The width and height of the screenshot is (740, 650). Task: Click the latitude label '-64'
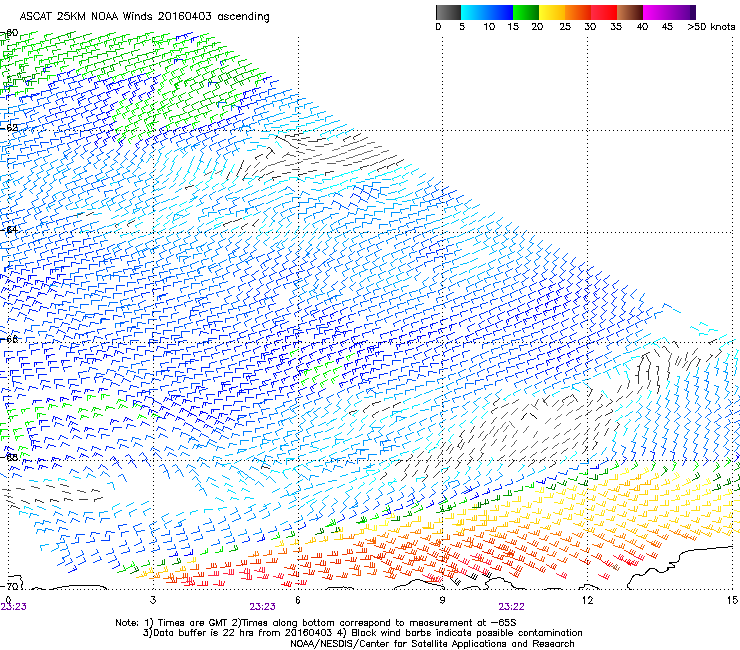pyautogui.click(x=10, y=230)
